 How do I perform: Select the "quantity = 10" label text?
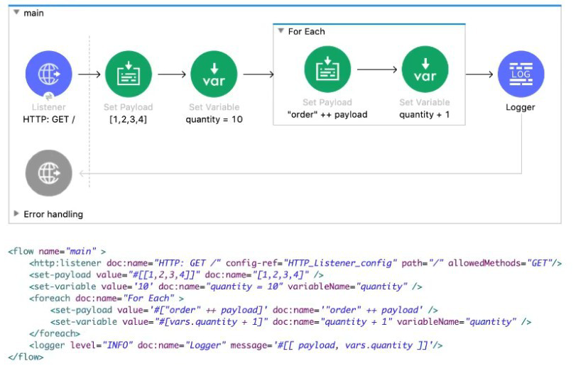click(214, 119)
